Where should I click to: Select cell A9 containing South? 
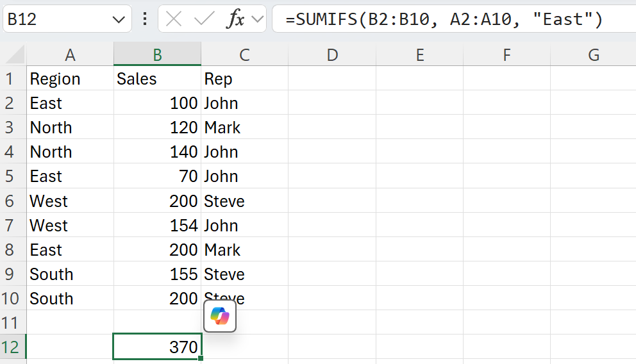pos(70,274)
